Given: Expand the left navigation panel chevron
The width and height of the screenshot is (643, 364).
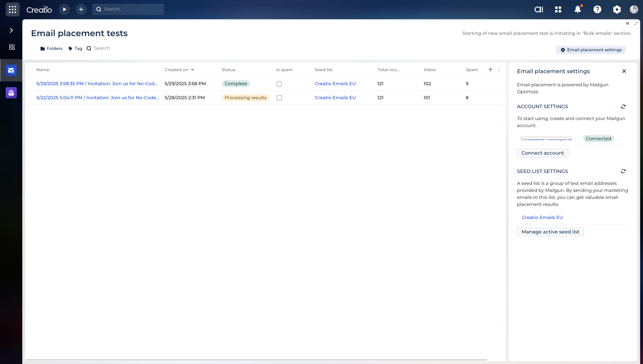Looking at the screenshot, I should point(11,30).
